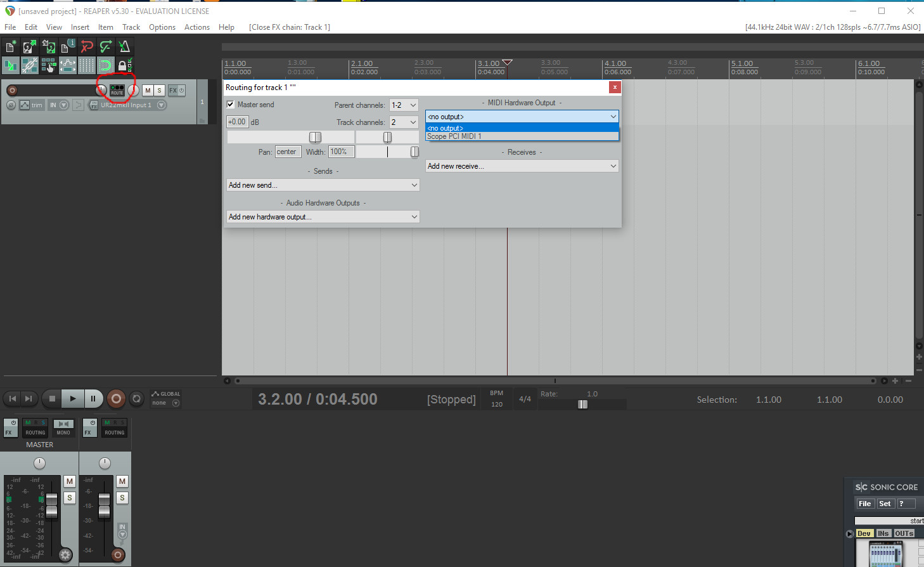924x567 pixels.
Task: Click the ROUTE button on track 1
Action: click(117, 90)
